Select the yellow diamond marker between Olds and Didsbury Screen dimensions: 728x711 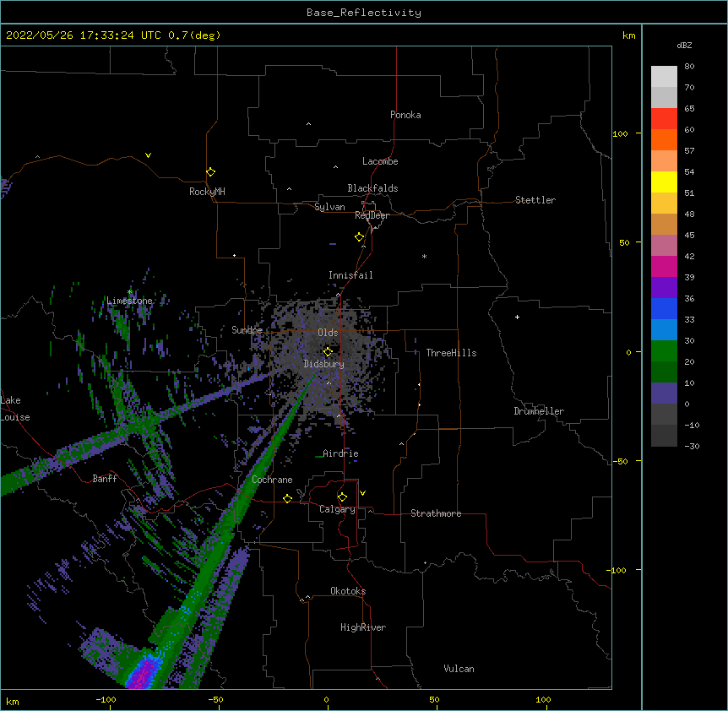[x=328, y=352]
